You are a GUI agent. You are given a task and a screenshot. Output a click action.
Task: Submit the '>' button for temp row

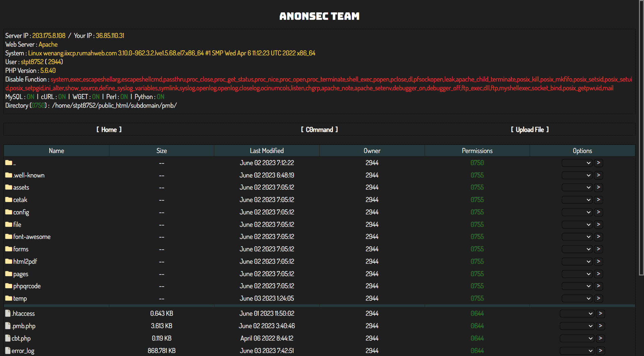[x=598, y=298]
